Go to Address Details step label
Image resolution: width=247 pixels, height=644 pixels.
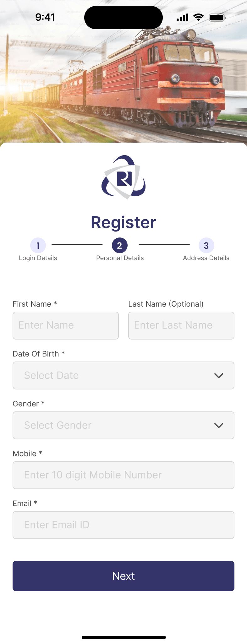pos(206,258)
